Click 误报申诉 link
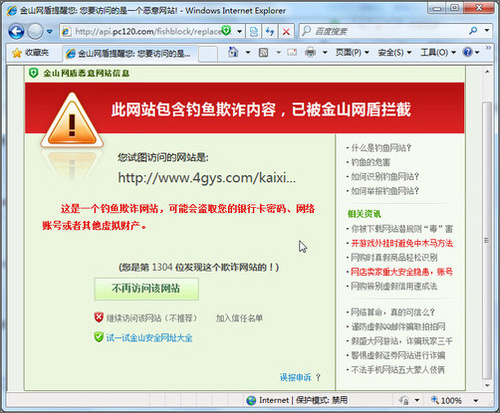The height and width of the screenshot is (413, 500). click(295, 377)
